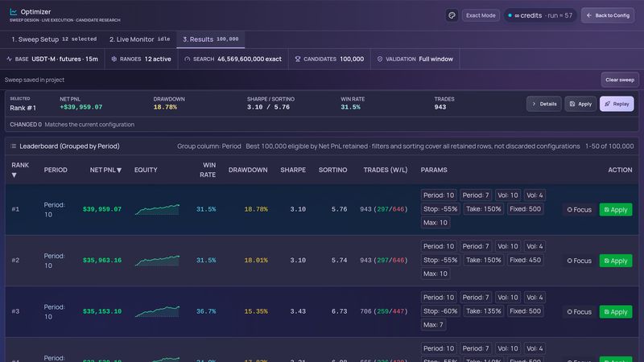Click equity sparkline for rank #1
644x362 pixels.
click(x=157, y=209)
